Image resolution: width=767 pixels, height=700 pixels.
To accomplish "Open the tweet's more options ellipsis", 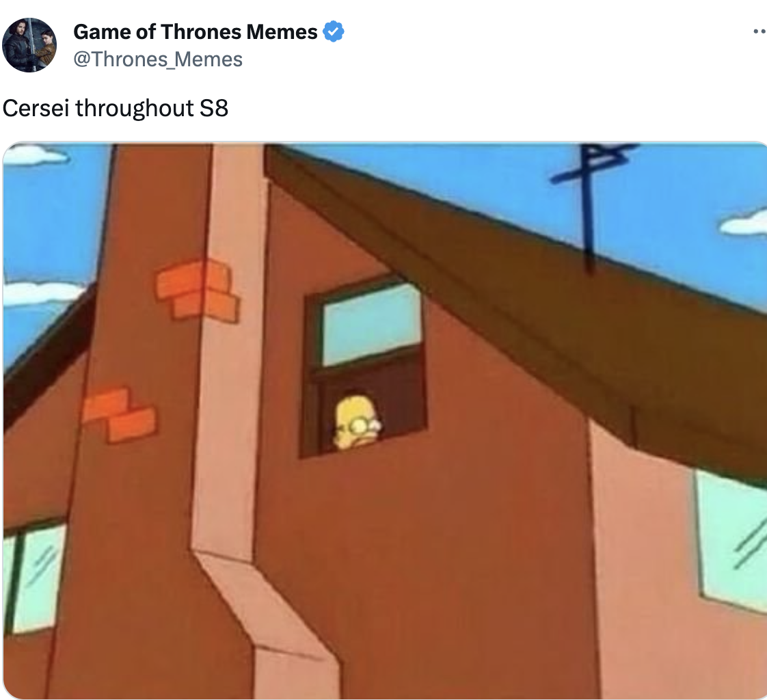I will pyautogui.click(x=759, y=32).
